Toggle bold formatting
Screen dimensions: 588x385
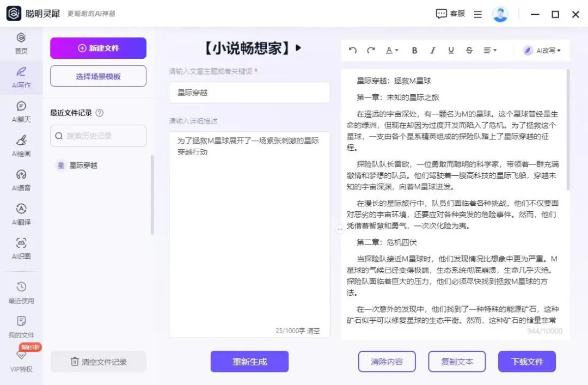(x=414, y=50)
